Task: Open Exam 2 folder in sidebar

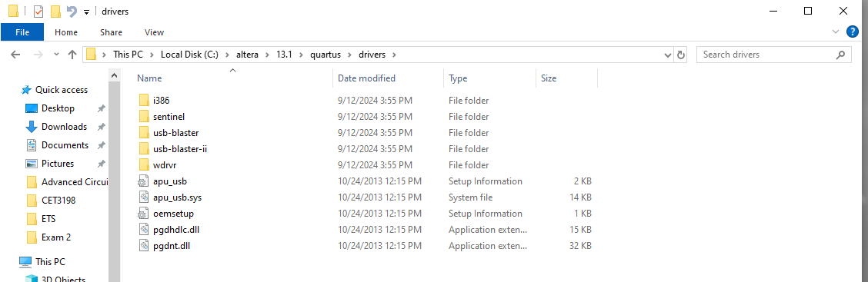Action: tap(56, 237)
